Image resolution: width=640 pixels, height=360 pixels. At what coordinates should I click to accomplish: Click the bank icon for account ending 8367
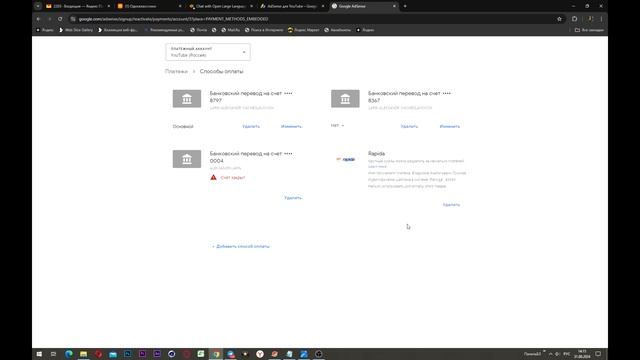click(345, 99)
